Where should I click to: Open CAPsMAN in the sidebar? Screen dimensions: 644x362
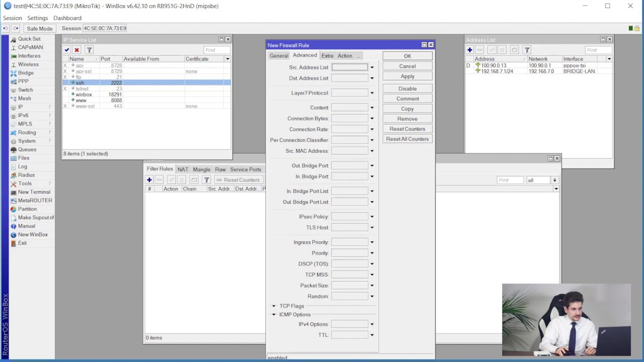(30, 47)
